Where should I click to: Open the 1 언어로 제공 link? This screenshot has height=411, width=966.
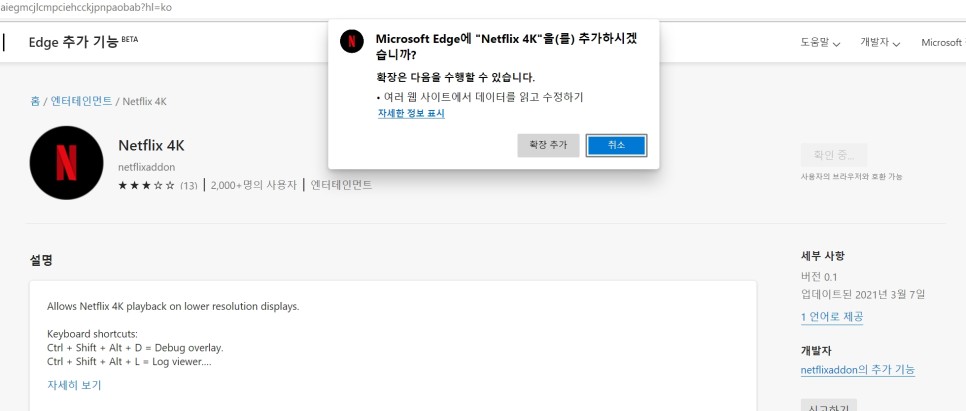point(832,317)
